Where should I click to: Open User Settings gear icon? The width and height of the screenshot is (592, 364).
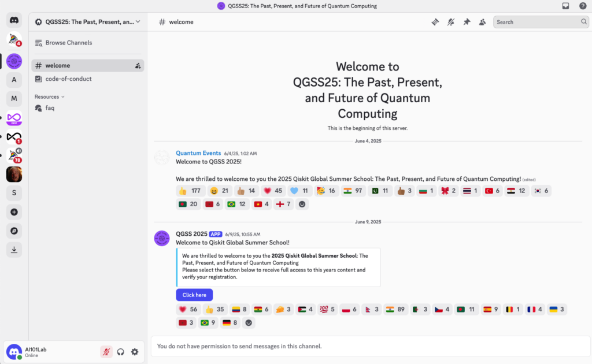(135, 352)
